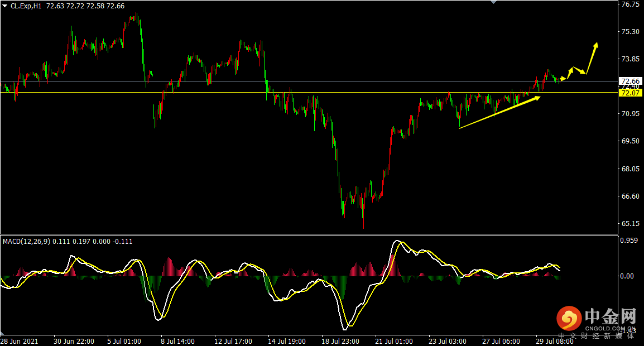Click the 21 Jul 01:00 time label
644x346 pixels.
pos(393,341)
